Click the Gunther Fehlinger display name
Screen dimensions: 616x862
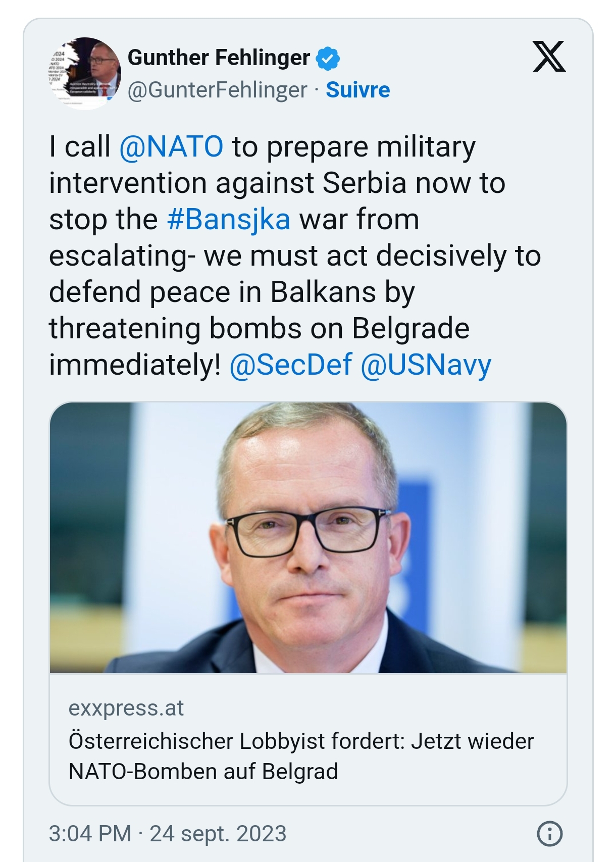pyautogui.click(x=219, y=58)
